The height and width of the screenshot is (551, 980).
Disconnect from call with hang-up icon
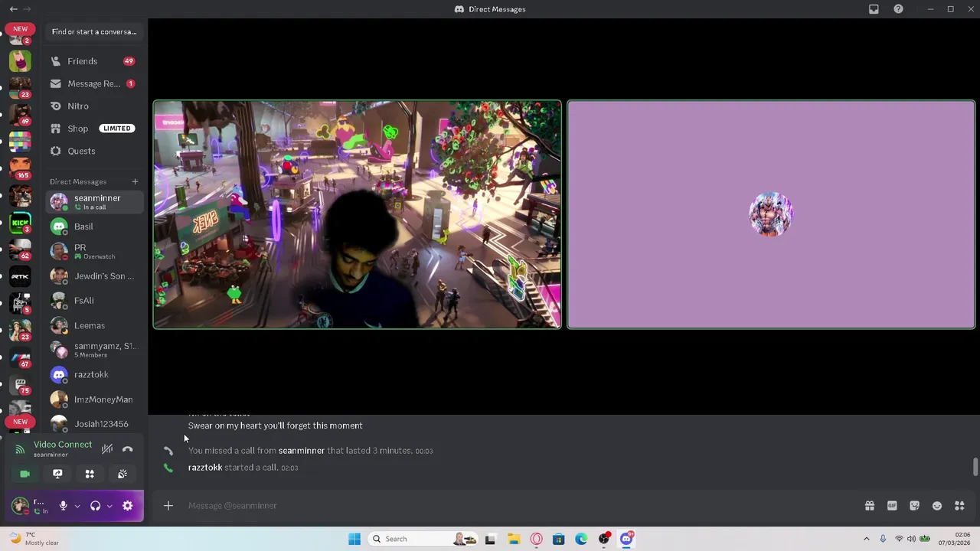tap(127, 449)
